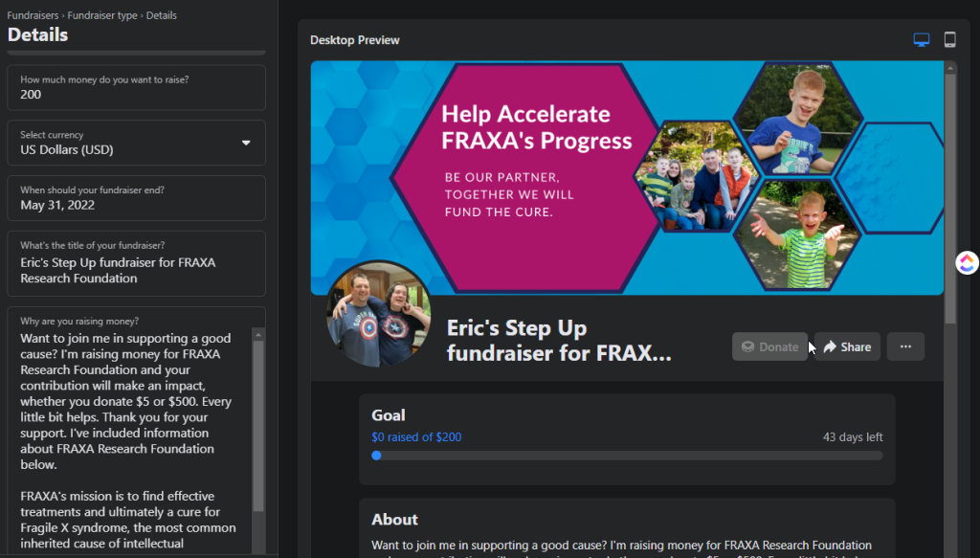Switch to desktop preview monitor icon
The width and height of the screenshot is (980, 558).
coord(922,40)
